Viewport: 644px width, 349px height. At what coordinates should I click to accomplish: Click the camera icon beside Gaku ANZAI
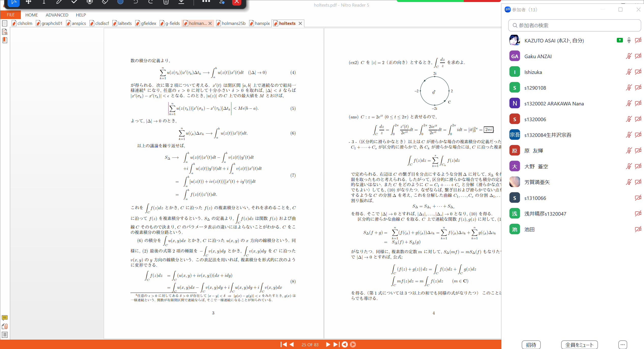[638, 56]
